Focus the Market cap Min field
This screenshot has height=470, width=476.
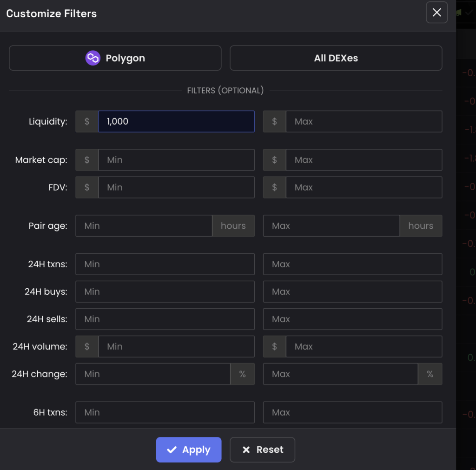176,160
